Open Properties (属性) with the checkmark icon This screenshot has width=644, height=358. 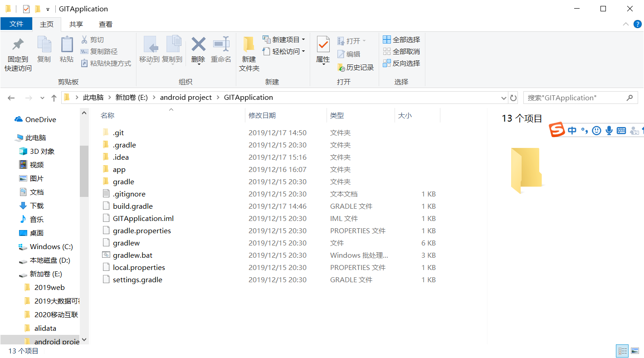pos(323,44)
